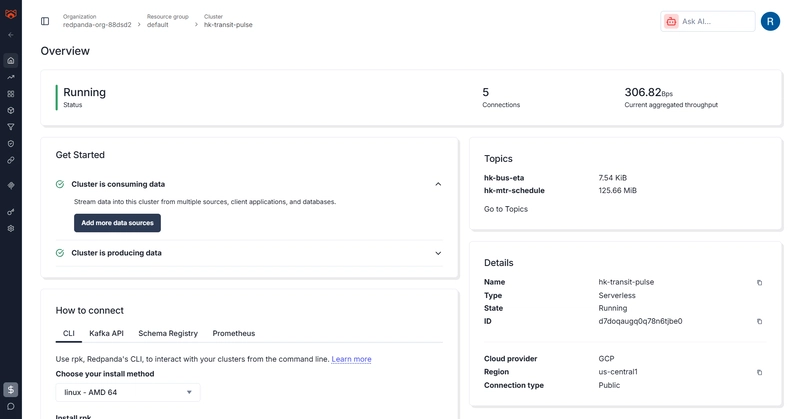The width and height of the screenshot is (800, 419).
Task: Collapse the Cluster is consuming data section
Action: click(438, 184)
